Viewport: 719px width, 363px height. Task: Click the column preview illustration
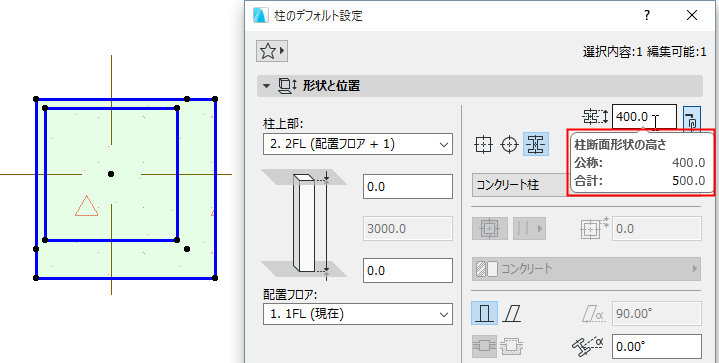[x=304, y=223]
